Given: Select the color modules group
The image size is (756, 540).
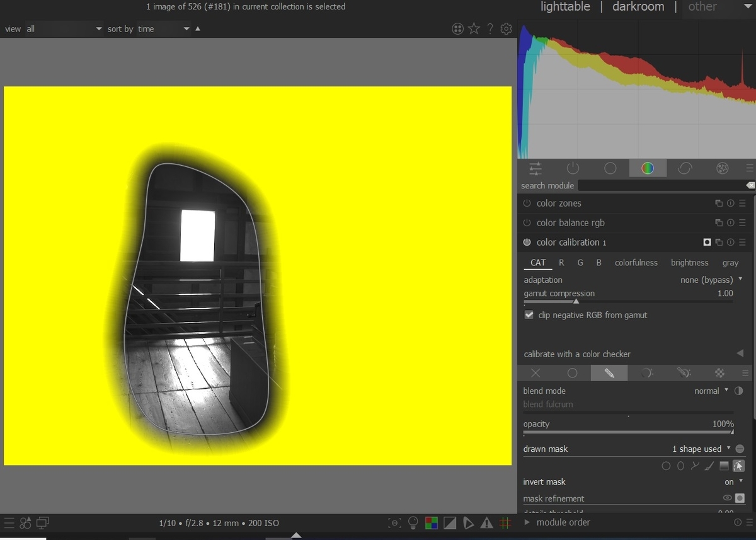Looking at the screenshot, I should click(648, 168).
